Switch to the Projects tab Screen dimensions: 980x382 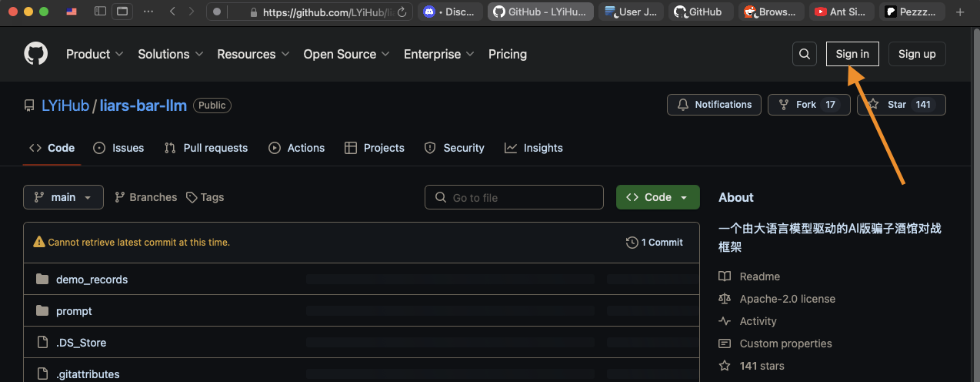375,148
